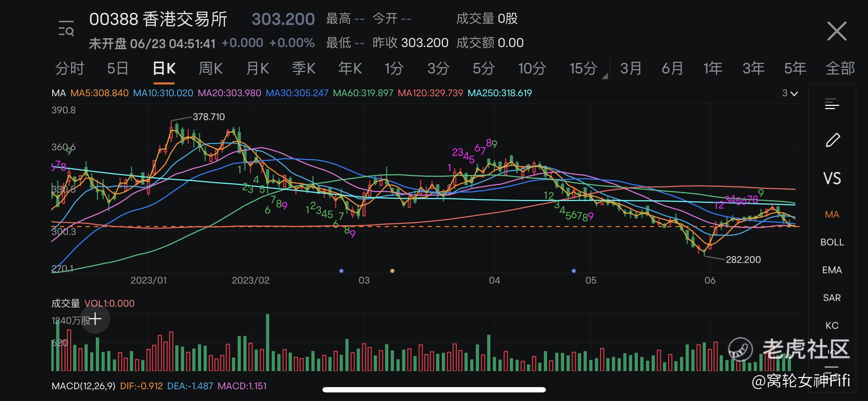Tap the blue event dot near 05
Viewport: 868px width, 401px height.
[573, 271]
